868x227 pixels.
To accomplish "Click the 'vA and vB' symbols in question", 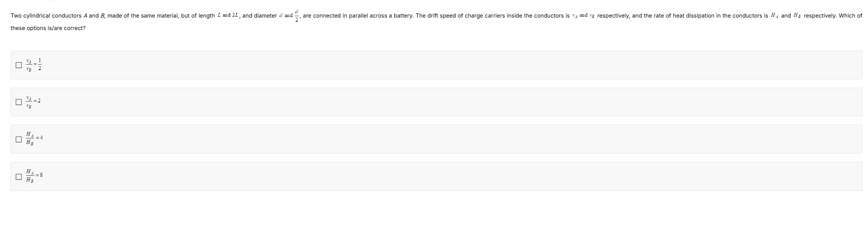I will click(583, 16).
